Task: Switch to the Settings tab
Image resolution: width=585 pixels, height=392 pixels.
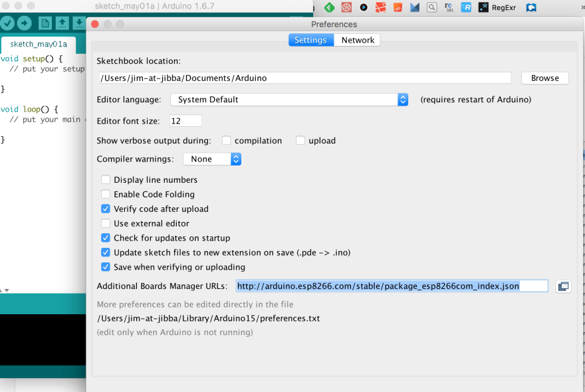Action: coord(311,40)
